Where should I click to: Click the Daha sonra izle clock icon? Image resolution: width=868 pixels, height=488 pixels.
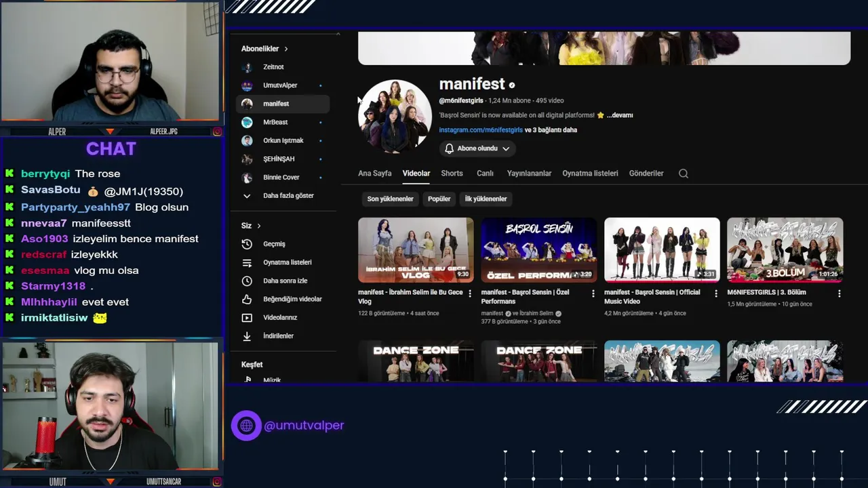[247, 281]
